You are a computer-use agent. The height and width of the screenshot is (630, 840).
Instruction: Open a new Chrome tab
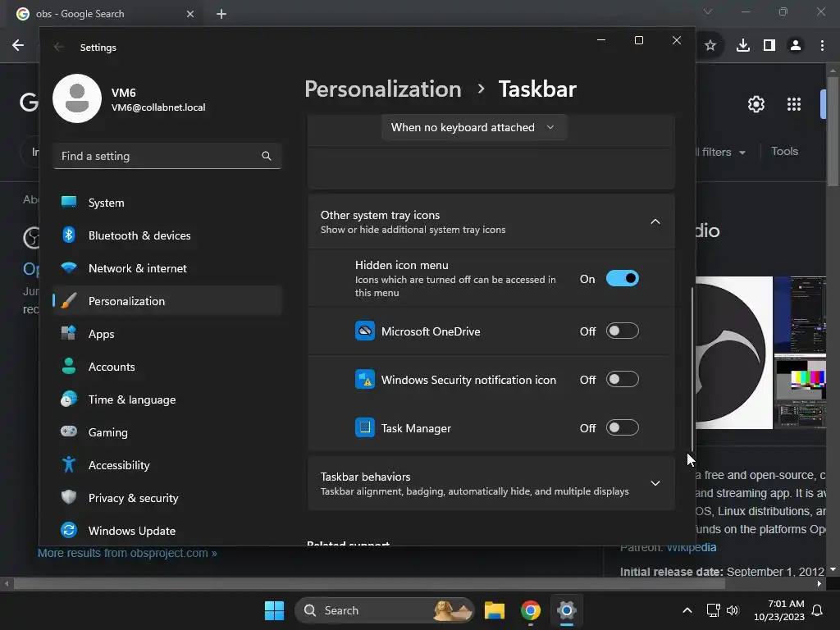coord(221,14)
